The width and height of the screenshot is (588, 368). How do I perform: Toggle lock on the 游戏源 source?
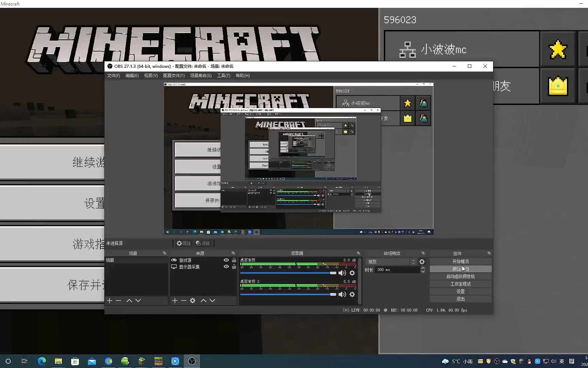point(234,260)
